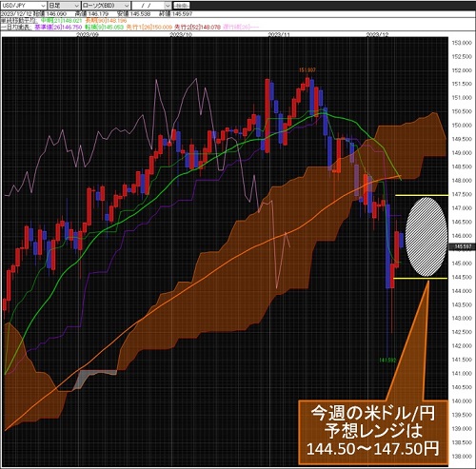Click the current price tag 145.597

pos(463,246)
